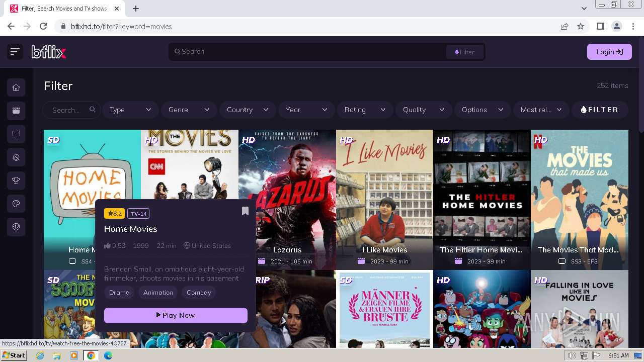
Task: Open the Movies clapperboard sidebar icon
Action: (x=16, y=111)
